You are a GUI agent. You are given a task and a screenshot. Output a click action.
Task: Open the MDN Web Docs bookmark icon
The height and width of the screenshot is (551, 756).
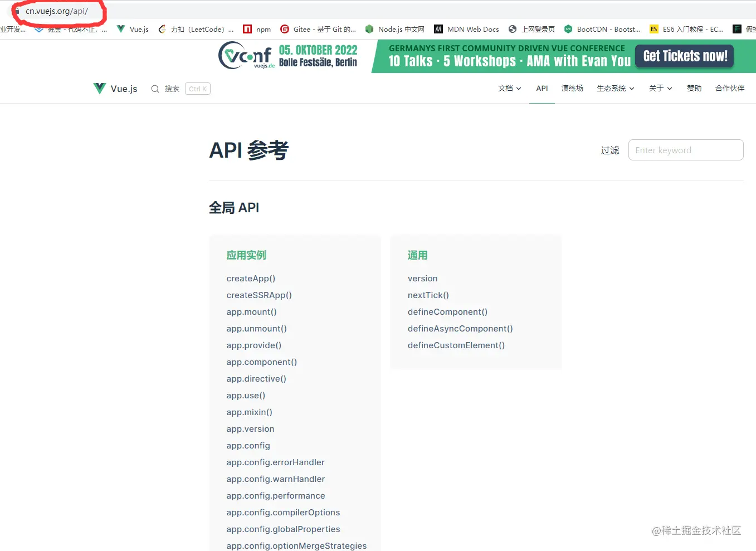pyautogui.click(x=438, y=28)
